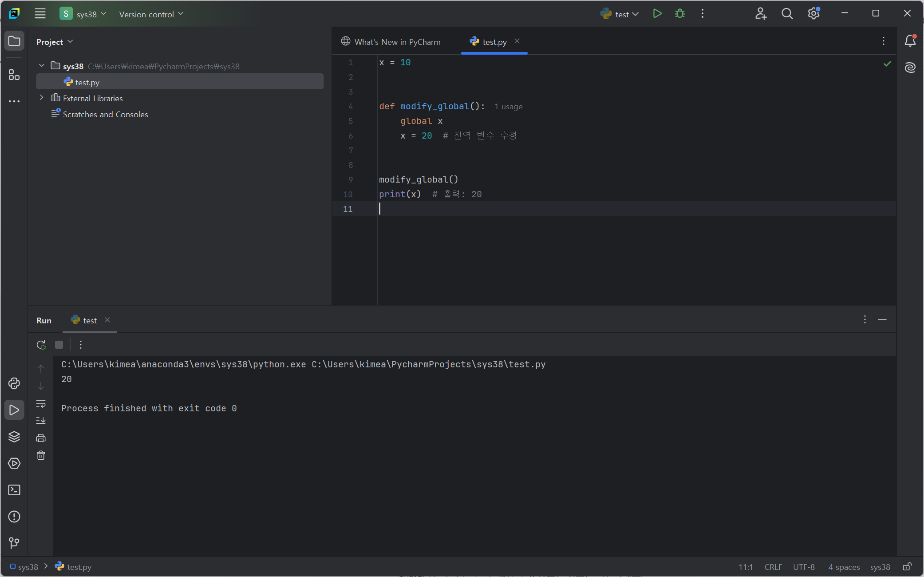Expand the External Libraries tree node
Image resolution: width=924 pixels, height=577 pixels.
point(42,98)
